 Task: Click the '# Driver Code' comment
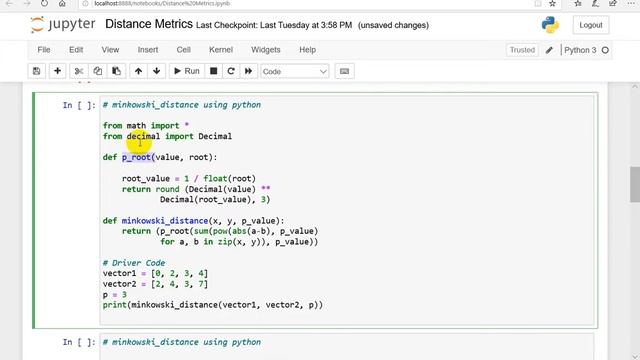[134, 263]
